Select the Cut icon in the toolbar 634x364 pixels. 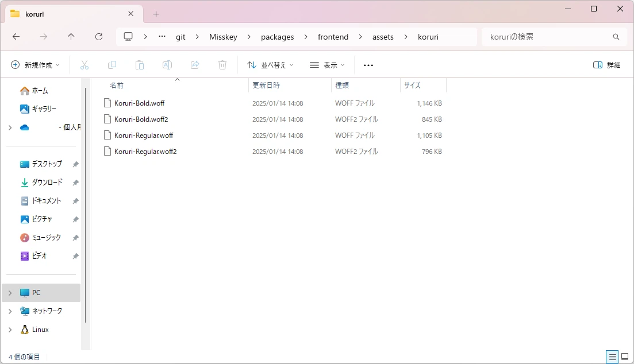pos(84,65)
